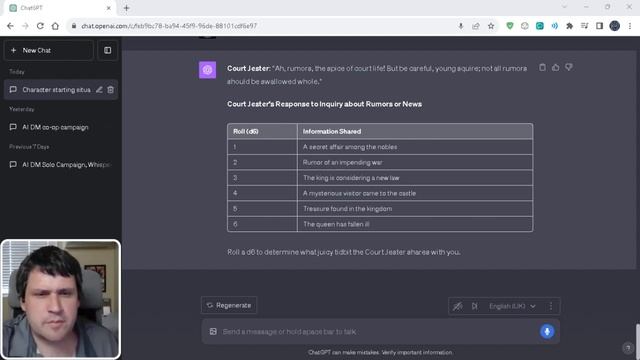Close the ChatGPT browser tab
Viewport: 640px width, 360px height.
click(109, 8)
